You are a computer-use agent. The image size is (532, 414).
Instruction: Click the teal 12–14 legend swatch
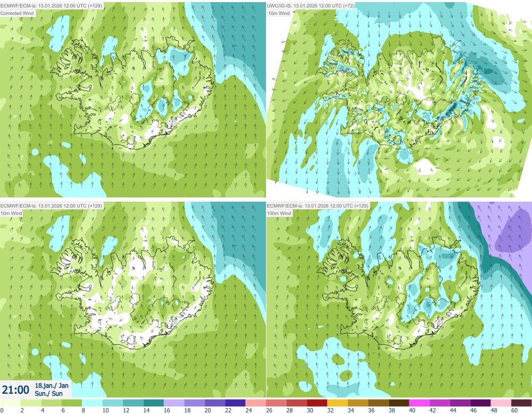(x=133, y=403)
